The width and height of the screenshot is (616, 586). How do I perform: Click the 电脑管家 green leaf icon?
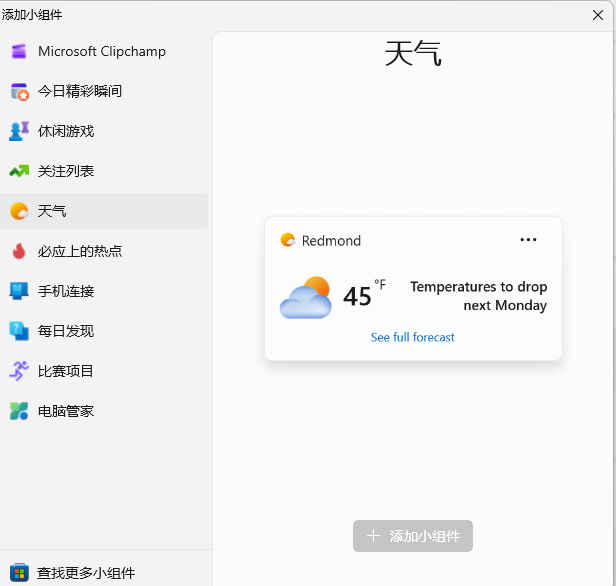19,411
